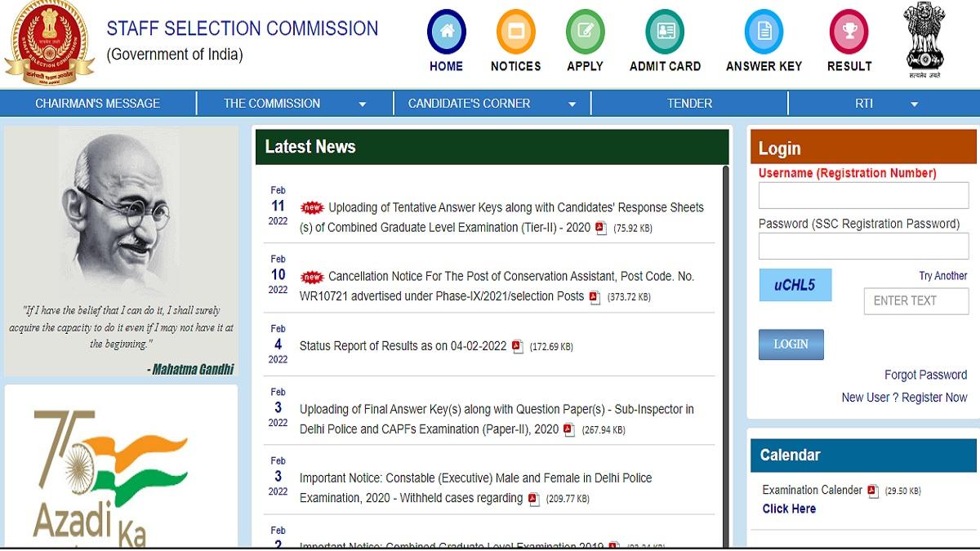
Task: Expand the RTI dropdown menu
Action: coord(914,104)
